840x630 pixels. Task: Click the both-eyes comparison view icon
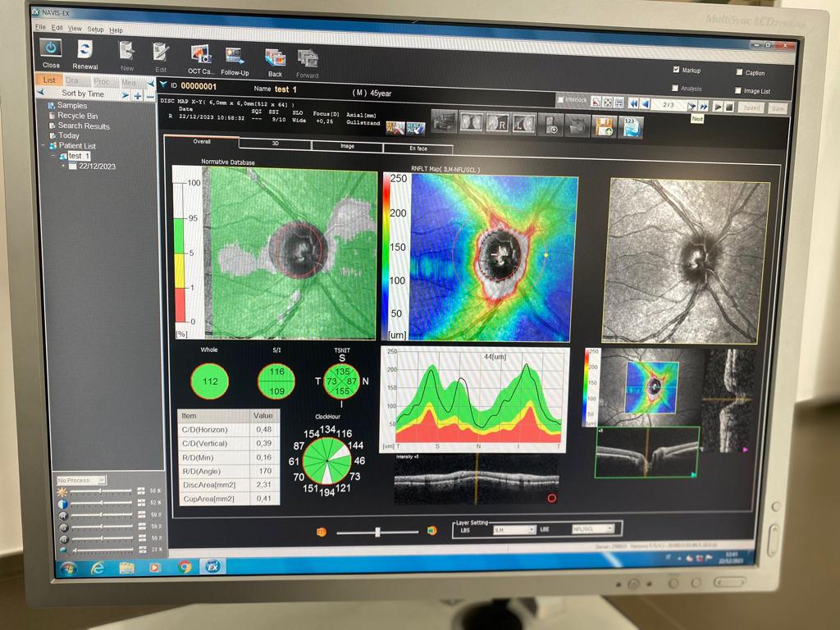tap(470, 123)
